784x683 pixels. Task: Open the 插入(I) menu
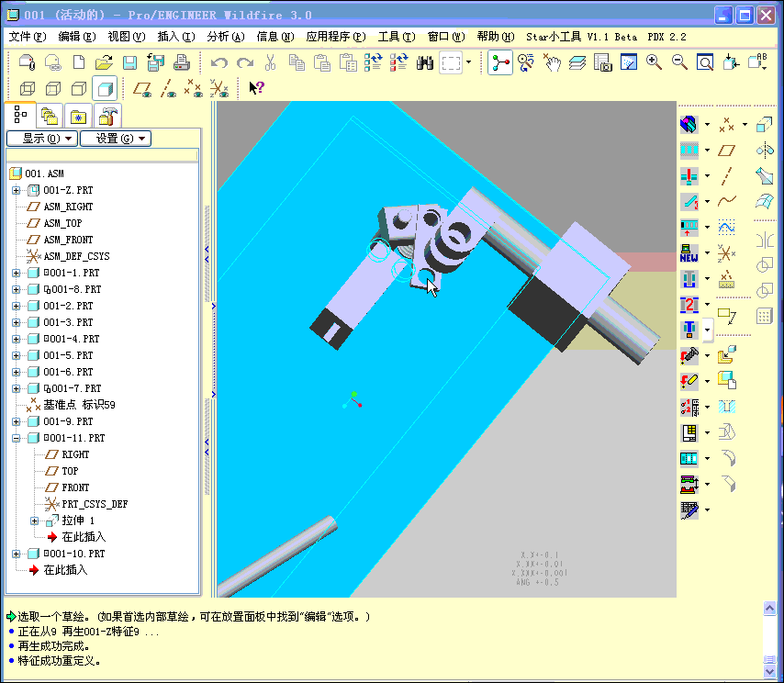(176, 37)
